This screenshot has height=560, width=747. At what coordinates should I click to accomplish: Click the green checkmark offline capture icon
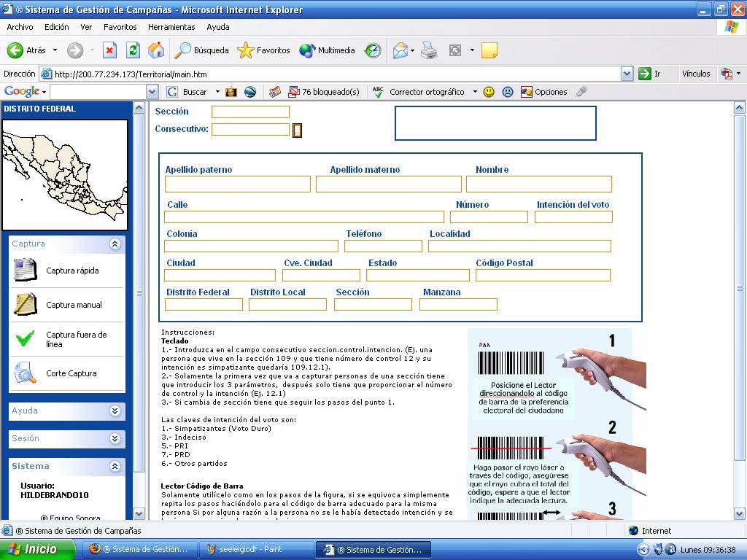[25, 338]
